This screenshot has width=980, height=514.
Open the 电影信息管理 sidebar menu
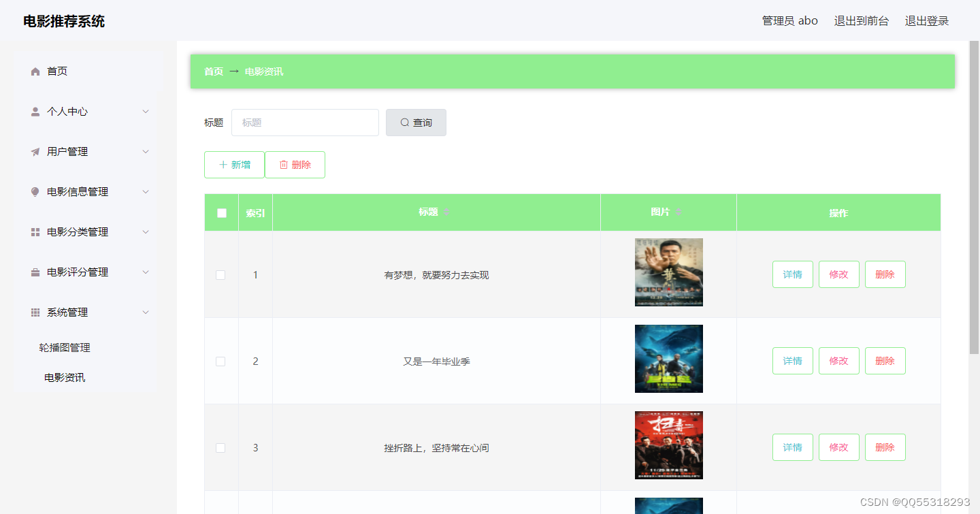(88, 192)
